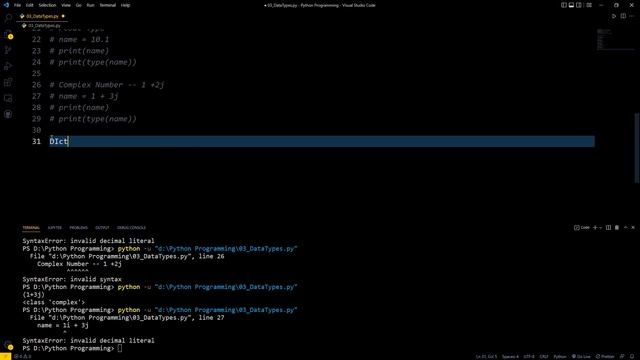The width and height of the screenshot is (640, 360).
Task: Click the '# Complex Number -- 1 +2j' line
Action: (107, 85)
